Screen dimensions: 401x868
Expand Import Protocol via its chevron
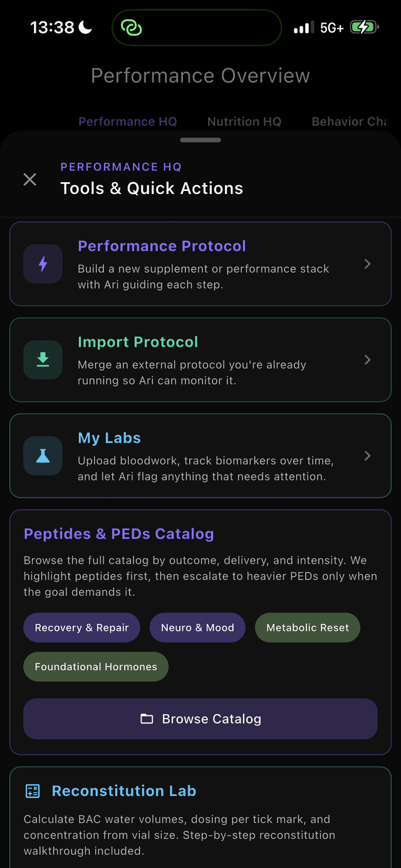click(x=368, y=360)
